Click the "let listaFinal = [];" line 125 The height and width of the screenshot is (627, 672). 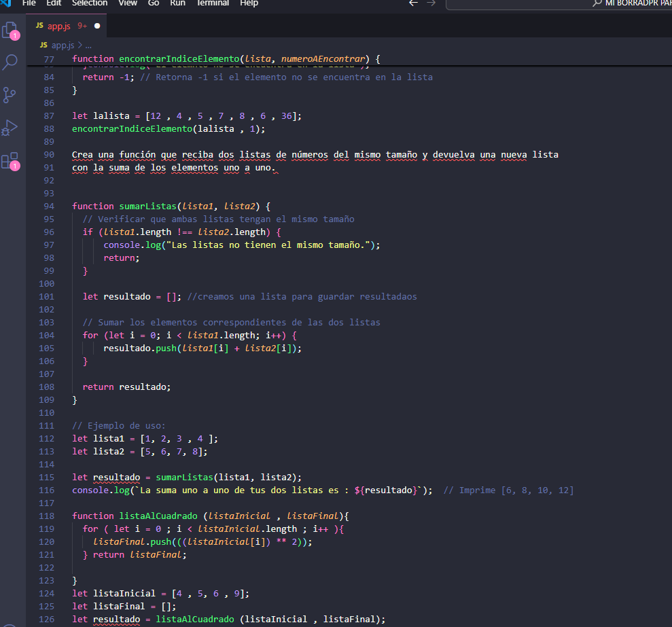[124, 606]
